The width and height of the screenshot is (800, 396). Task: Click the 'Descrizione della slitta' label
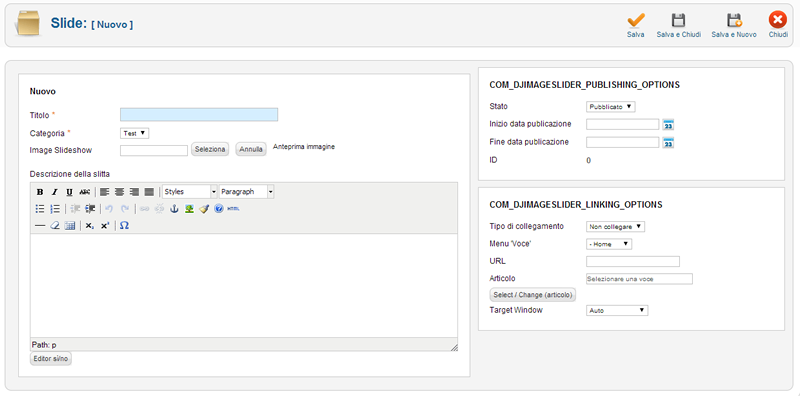(x=69, y=174)
